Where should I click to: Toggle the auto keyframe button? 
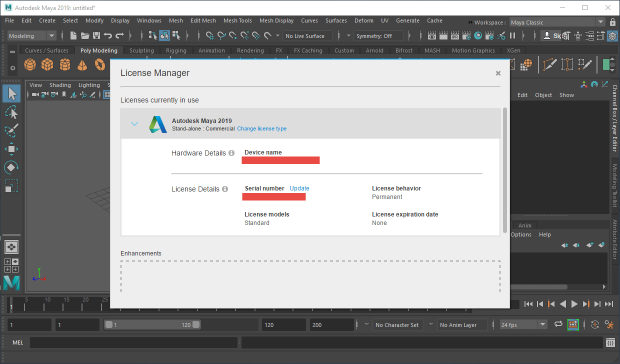click(595, 324)
